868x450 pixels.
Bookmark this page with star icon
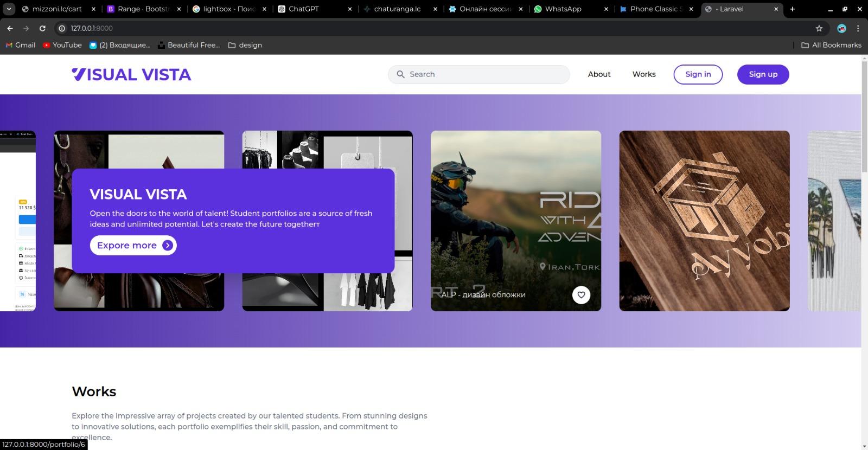point(819,28)
